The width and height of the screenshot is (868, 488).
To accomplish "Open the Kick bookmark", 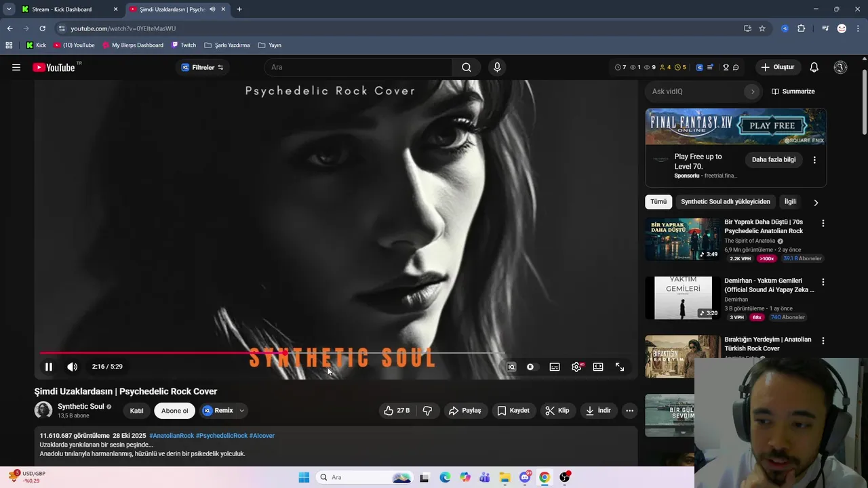I will (x=36, y=45).
